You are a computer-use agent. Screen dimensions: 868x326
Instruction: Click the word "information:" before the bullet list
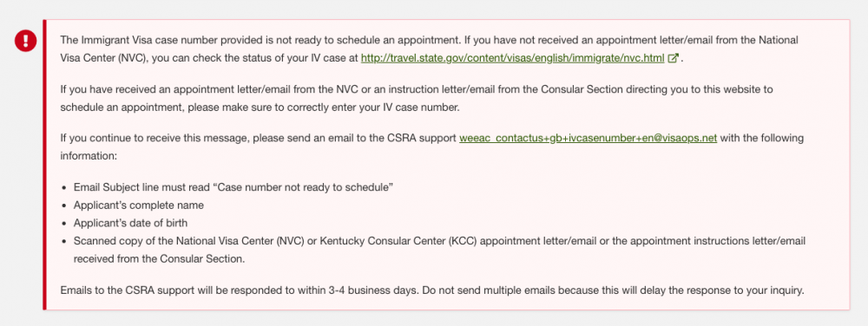pyautogui.click(x=89, y=156)
